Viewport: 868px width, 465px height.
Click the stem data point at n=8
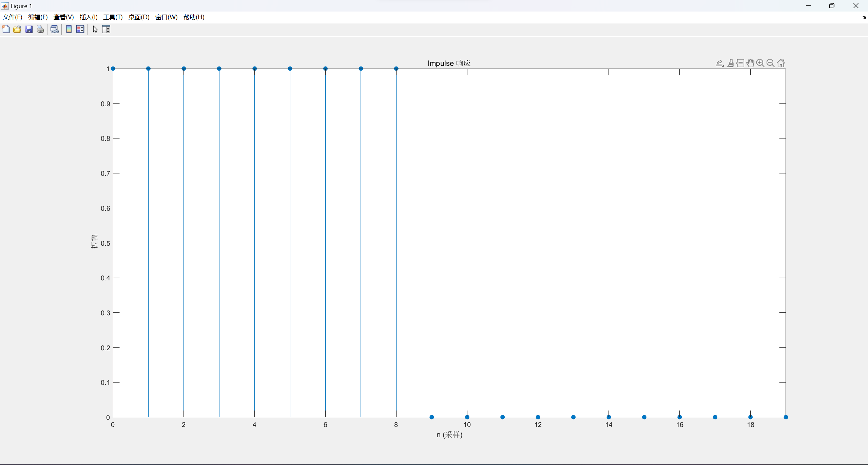396,69
